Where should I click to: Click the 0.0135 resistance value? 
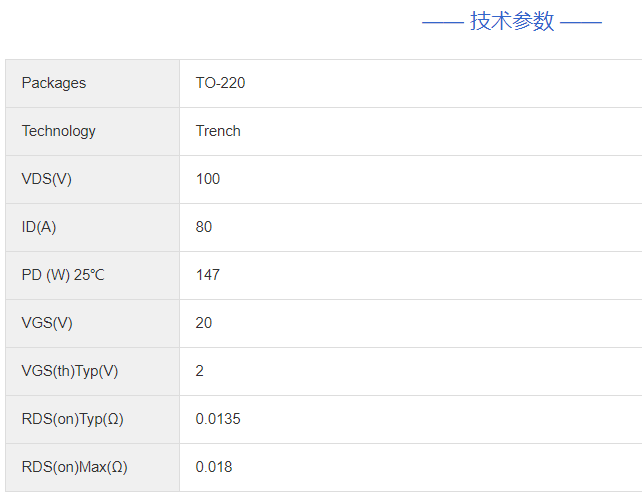click(x=218, y=419)
